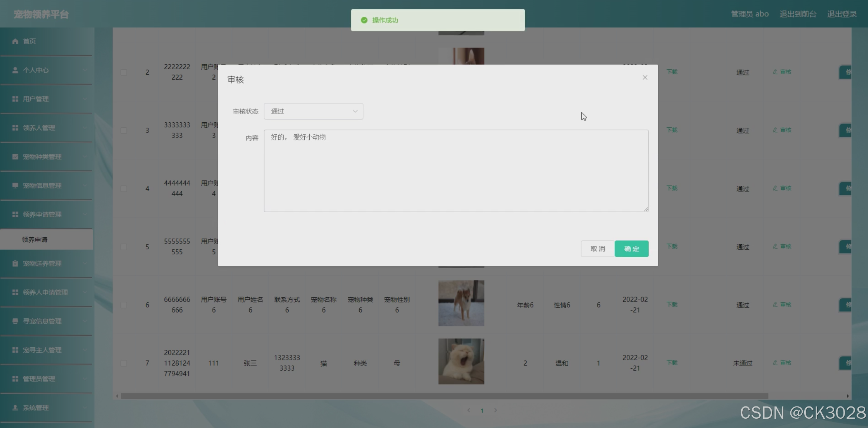
Task: Click the icon beside 宠物种类管理
Action: pyautogui.click(x=15, y=157)
